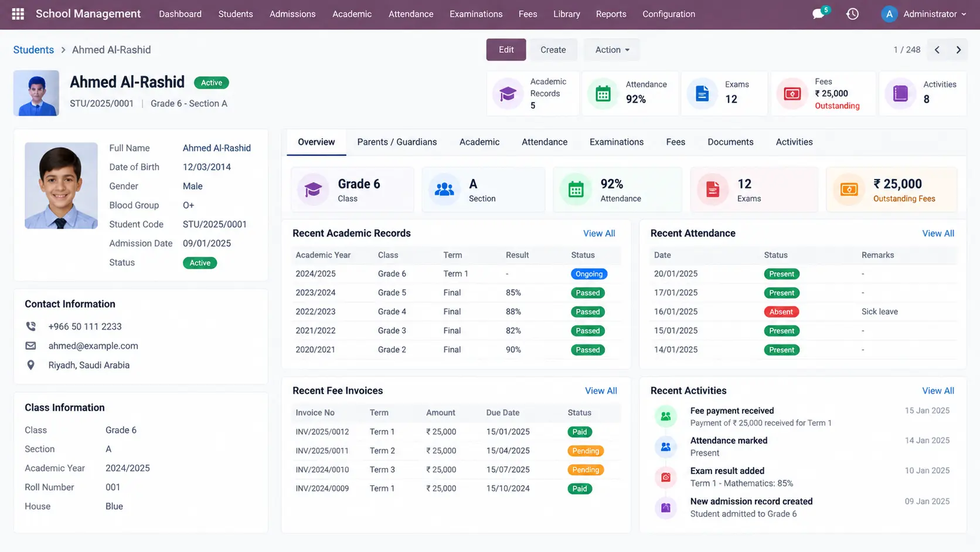The height and width of the screenshot is (552, 980).
Task: View All Recent Activities
Action: pos(938,391)
